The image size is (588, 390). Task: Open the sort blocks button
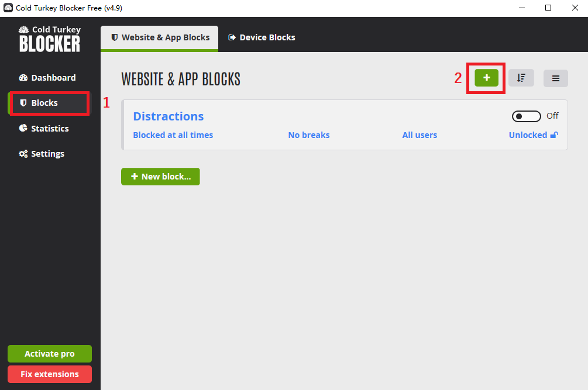pyautogui.click(x=521, y=78)
